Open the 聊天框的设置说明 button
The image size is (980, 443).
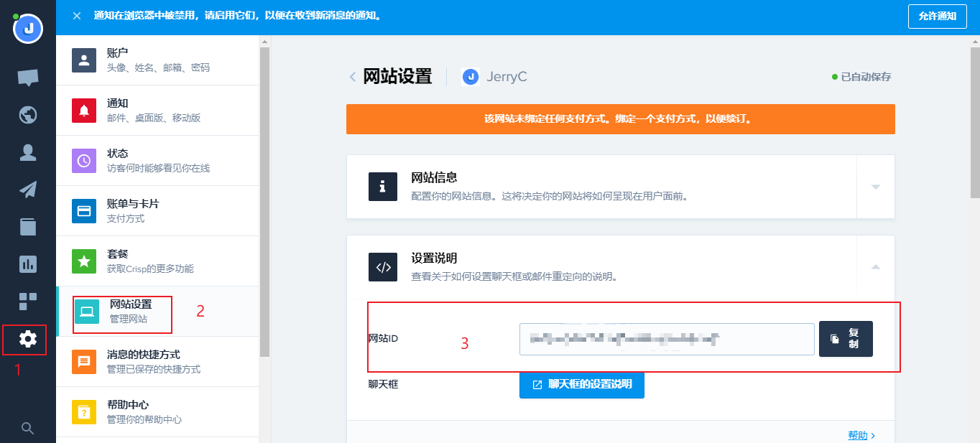(x=581, y=384)
